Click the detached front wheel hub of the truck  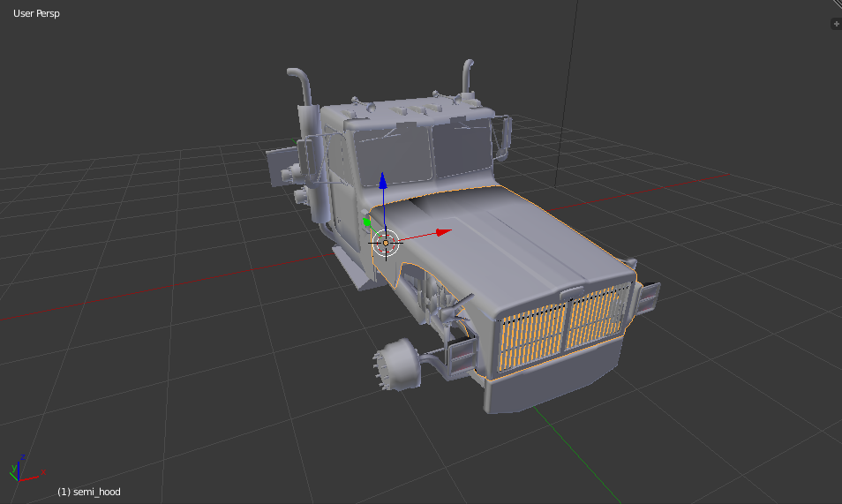click(397, 365)
